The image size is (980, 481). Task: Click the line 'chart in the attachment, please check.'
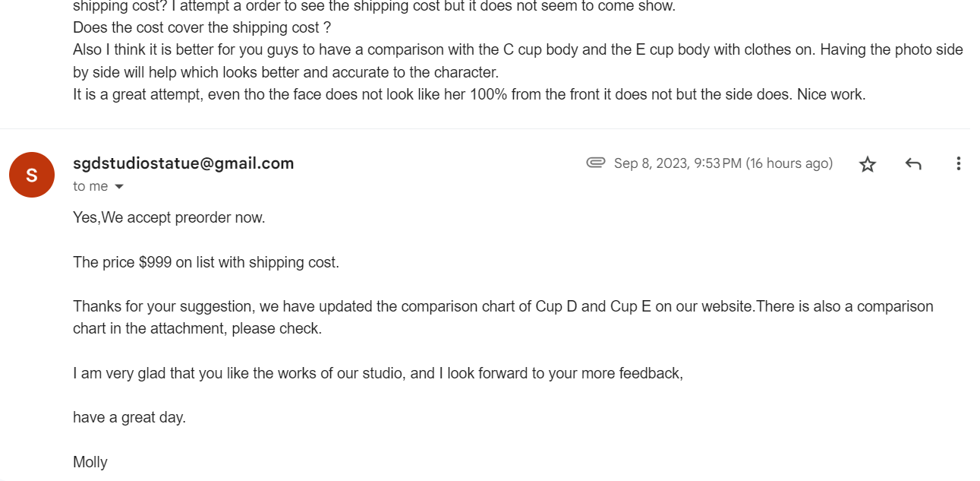pyautogui.click(x=197, y=329)
